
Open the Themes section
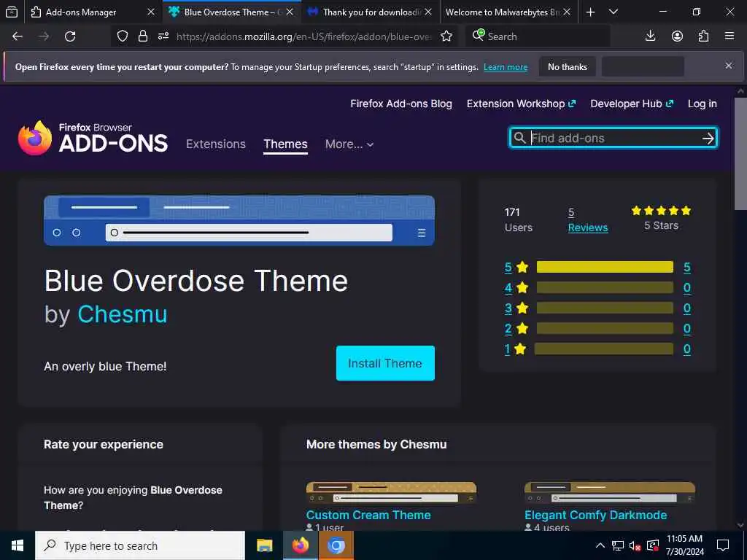coord(285,144)
